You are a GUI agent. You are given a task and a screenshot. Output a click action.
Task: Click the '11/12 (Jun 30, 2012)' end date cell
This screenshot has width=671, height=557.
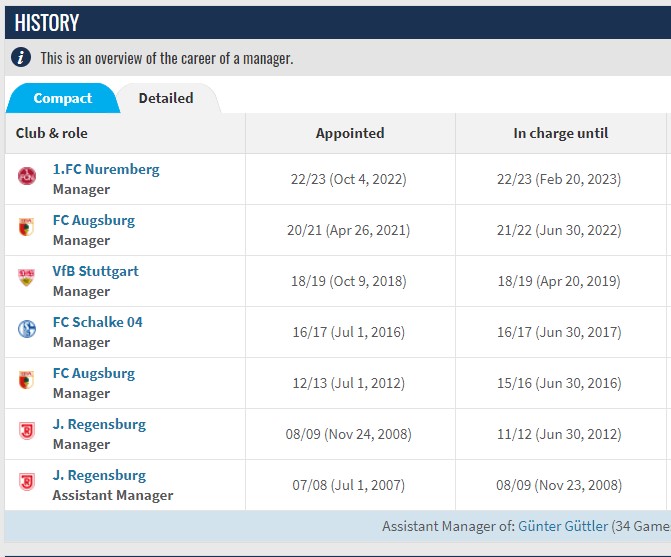559,434
